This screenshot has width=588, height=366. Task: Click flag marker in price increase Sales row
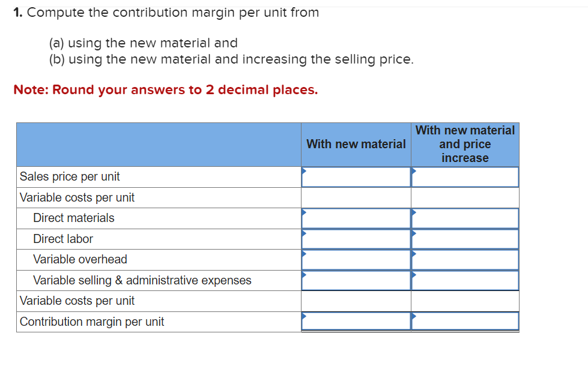[x=413, y=172]
